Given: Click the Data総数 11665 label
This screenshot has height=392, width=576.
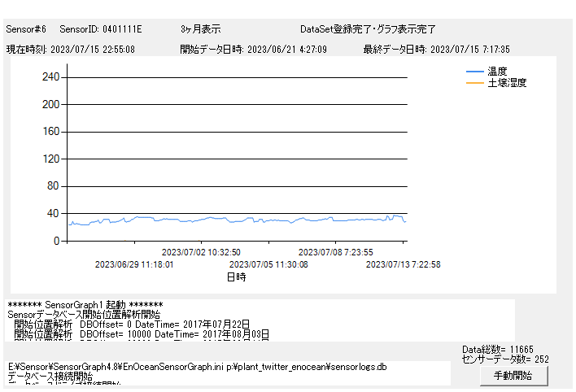Looking at the screenshot, I should 497,349.
